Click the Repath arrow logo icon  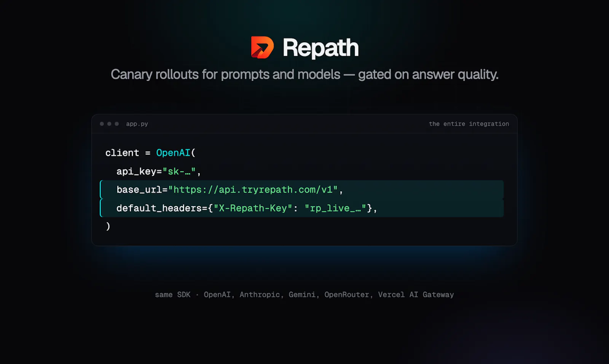pyautogui.click(x=262, y=48)
